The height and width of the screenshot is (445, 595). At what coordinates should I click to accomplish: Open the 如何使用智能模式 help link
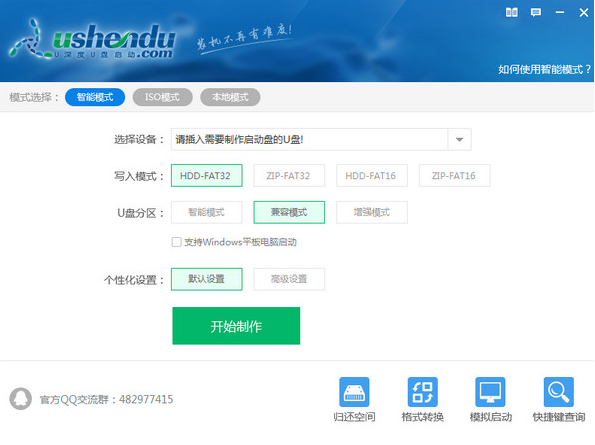[x=545, y=69]
